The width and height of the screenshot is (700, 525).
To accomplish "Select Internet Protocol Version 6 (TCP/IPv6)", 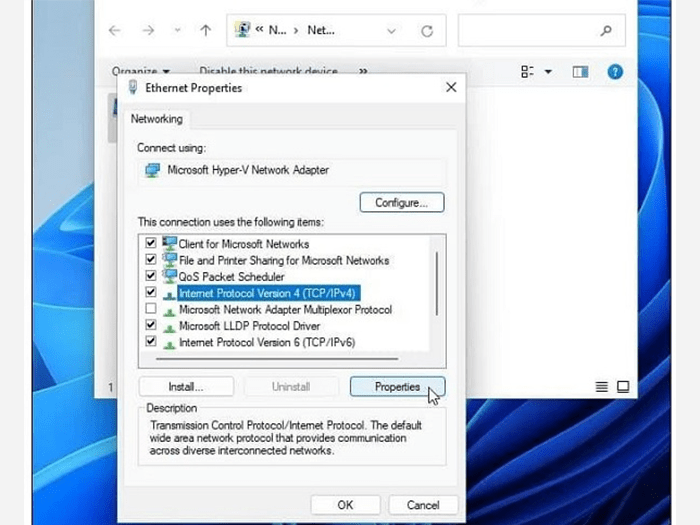I will [x=267, y=342].
